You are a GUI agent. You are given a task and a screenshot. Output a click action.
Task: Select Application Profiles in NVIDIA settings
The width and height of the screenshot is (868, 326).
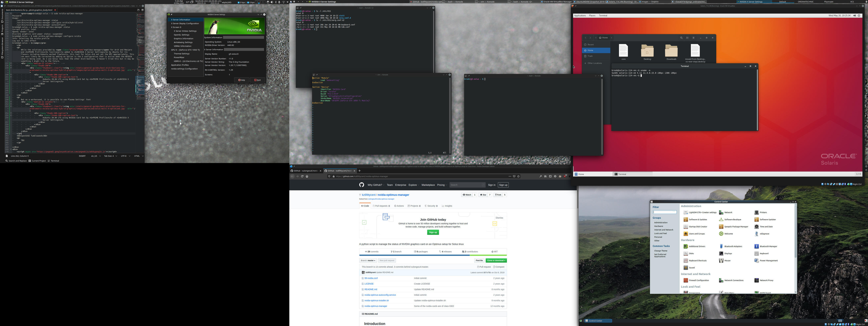[180, 65]
